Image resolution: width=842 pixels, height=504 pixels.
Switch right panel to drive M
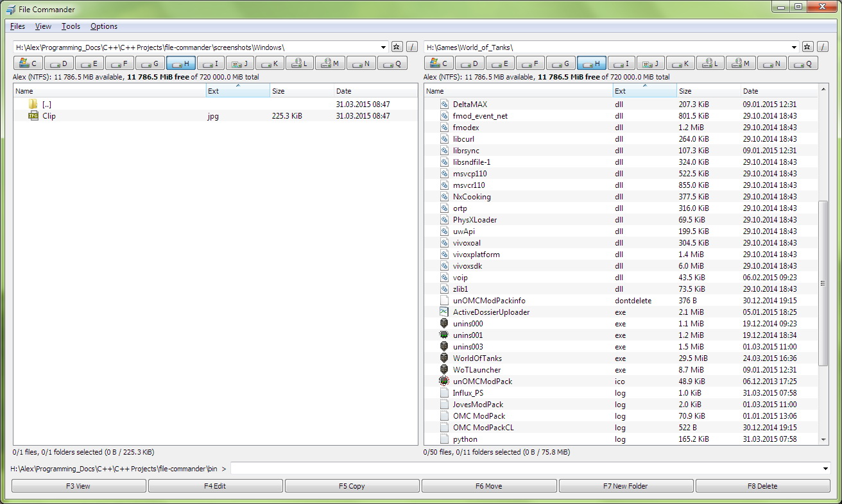click(741, 63)
